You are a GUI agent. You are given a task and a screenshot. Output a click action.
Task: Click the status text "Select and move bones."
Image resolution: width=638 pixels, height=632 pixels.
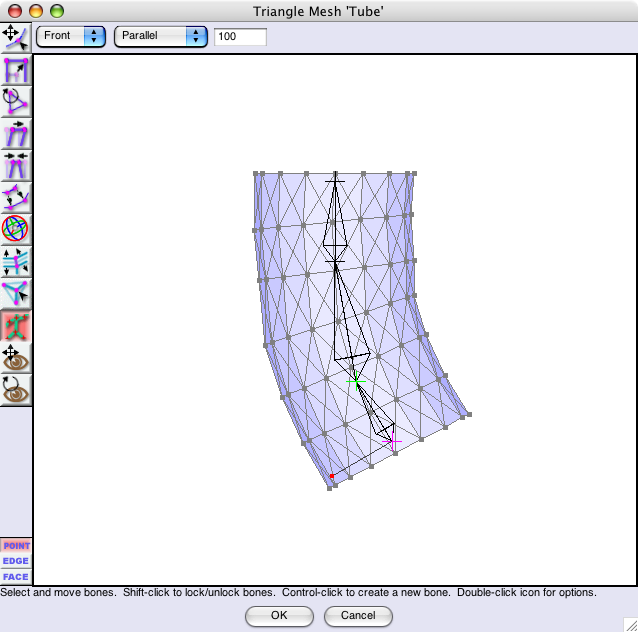[x=58, y=593]
